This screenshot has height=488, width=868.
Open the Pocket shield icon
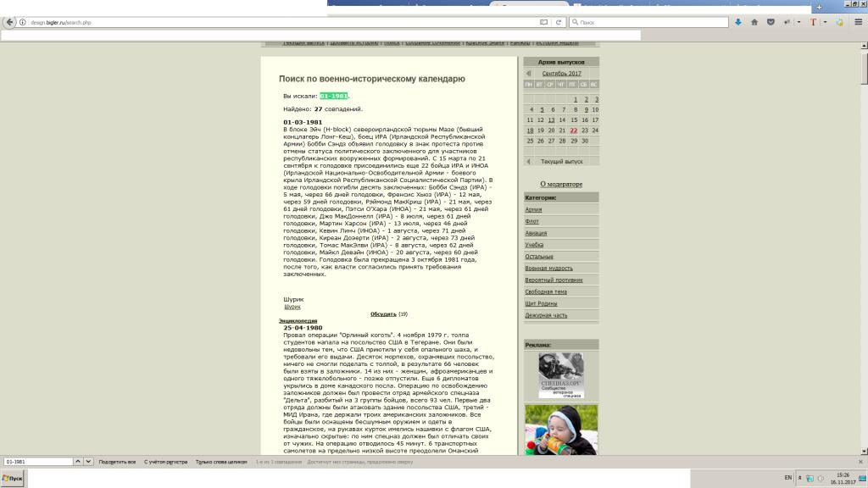[x=771, y=22]
